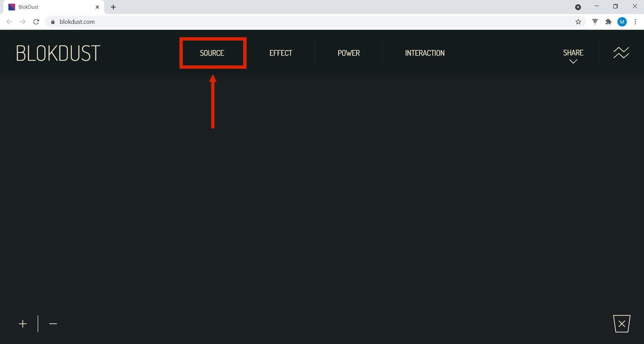The height and width of the screenshot is (344, 644).
Task: Open the POWER blocks menu
Action: 348,53
